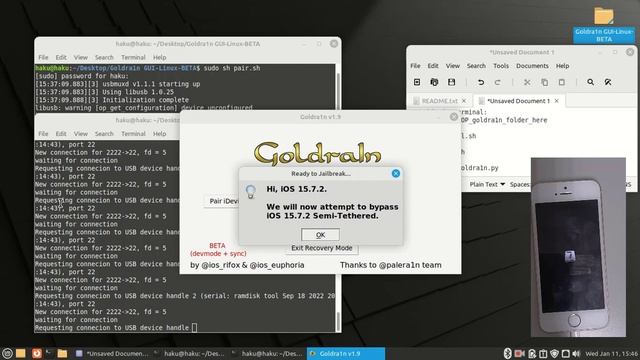
Task: Click the iPhone camera preview image
Action: (578, 247)
